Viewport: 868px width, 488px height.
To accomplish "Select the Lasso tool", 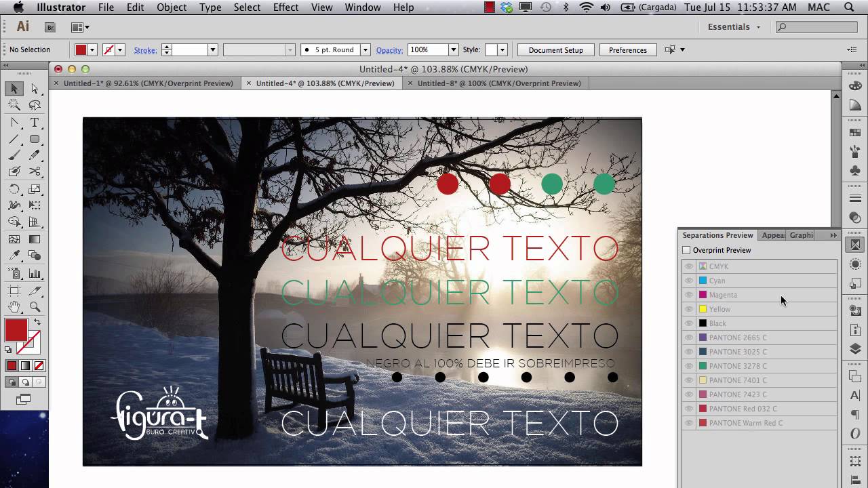I will pyautogui.click(x=35, y=105).
